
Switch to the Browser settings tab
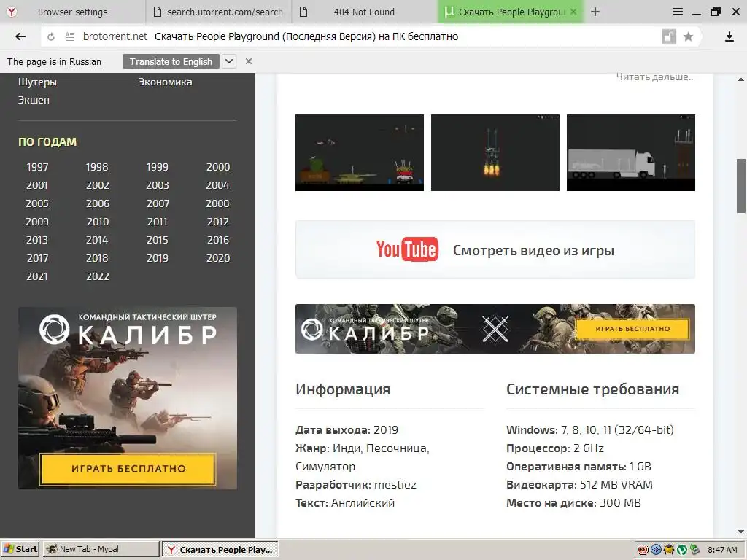click(72, 12)
